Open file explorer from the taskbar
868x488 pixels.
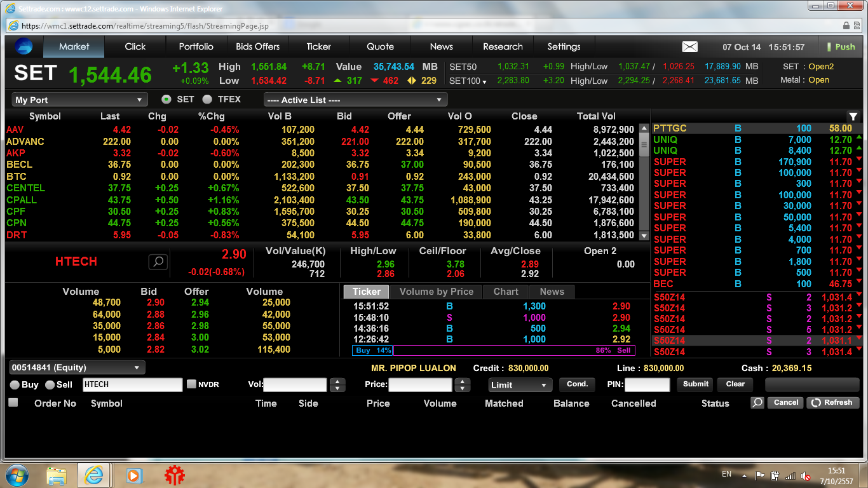[57, 475]
